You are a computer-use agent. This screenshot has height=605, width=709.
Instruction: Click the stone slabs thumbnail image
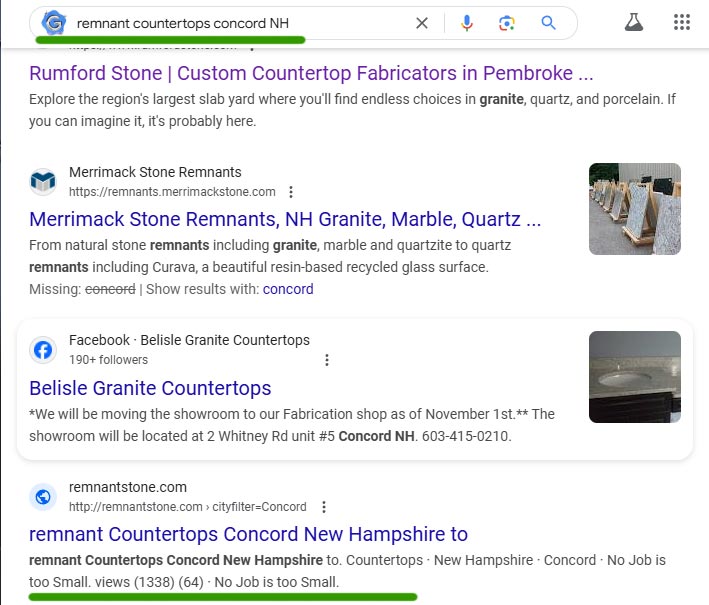click(x=634, y=209)
